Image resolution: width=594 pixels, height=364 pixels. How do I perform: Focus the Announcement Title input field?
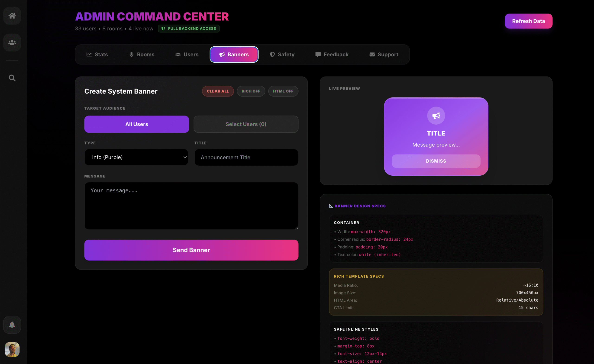246,158
